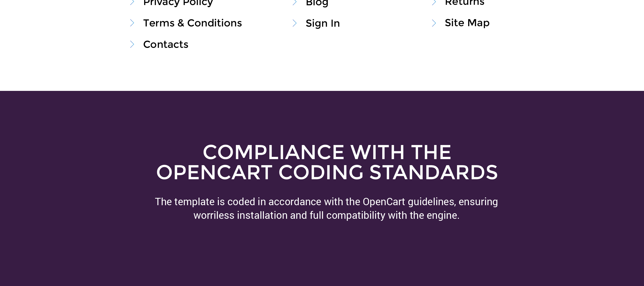Click the chevron arrow beside Privacy Policy
The width and height of the screenshot is (644, 286).
(x=132, y=3)
